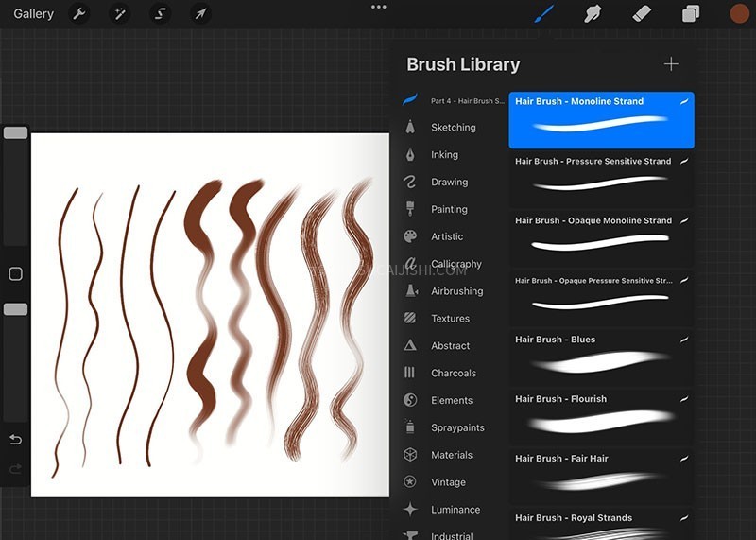Viewport: 756px width, 540px height.
Task: Select Hair Brush - Monoline Strand brush
Action: coord(602,120)
